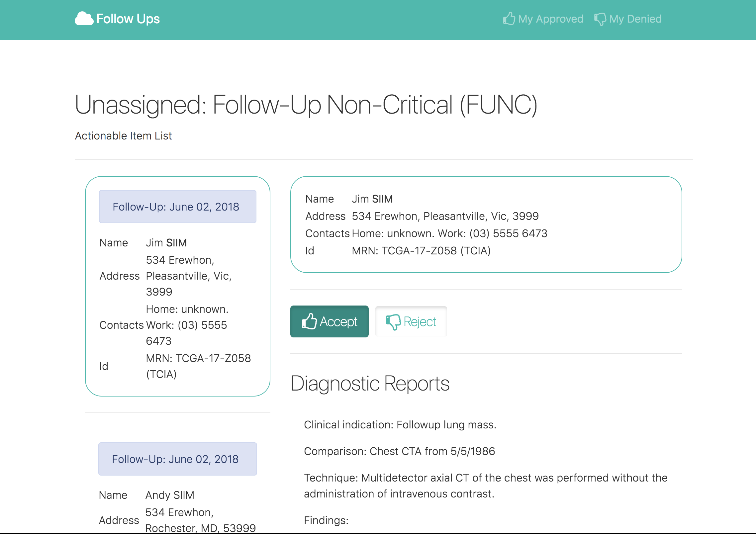Open the My Denied menu item
The width and height of the screenshot is (756, 534).
tap(628, 19)
